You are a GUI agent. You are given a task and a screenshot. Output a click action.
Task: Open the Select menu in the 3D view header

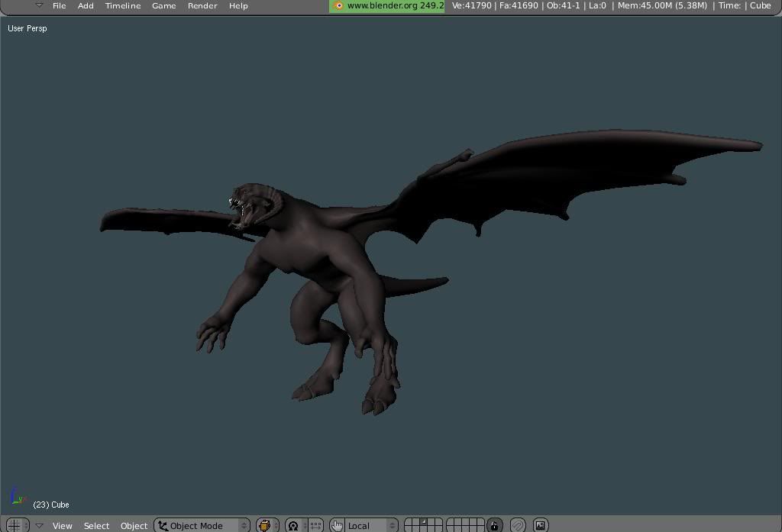pyautogui.click(x=96, y=525)
